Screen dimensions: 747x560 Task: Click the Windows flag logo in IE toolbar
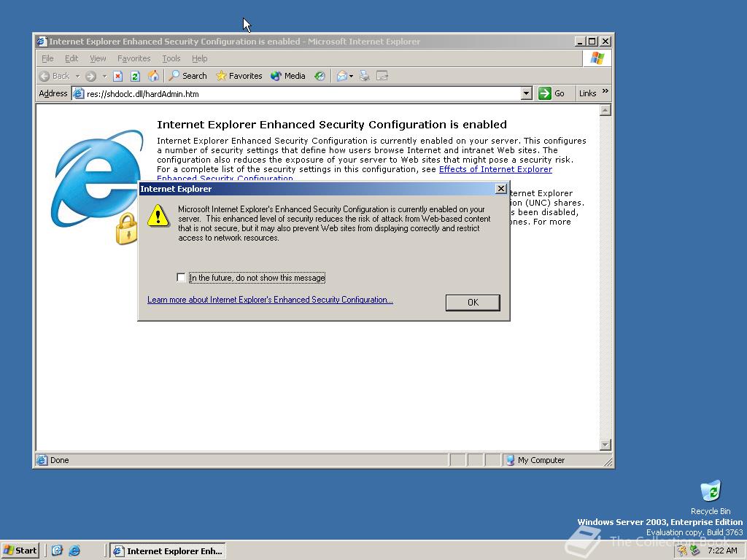coord(597,58)
